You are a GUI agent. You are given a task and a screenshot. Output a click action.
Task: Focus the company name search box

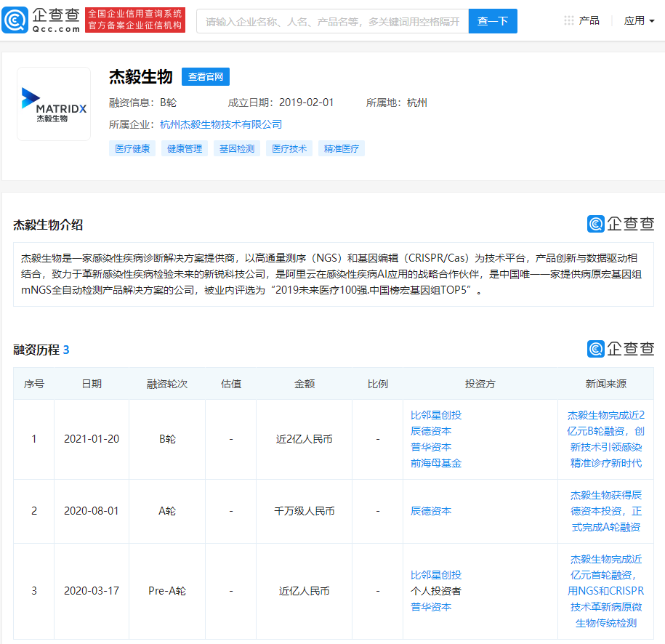pyautogui.click(x=333, y=21)
